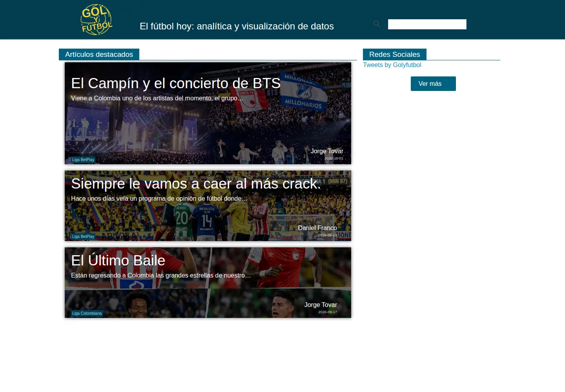Click the excerpt 'Están regresando a Colombia las grandes…'
The width and height of the screenshot is (565, 392).
point(160,276)
